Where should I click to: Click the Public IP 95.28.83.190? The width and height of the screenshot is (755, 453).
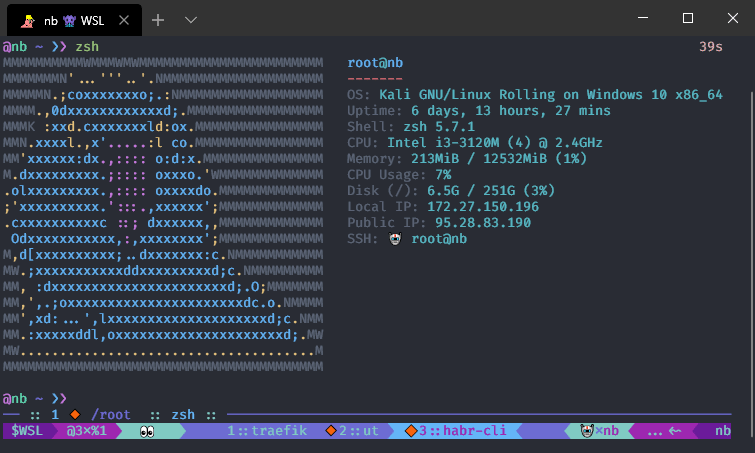483,222
